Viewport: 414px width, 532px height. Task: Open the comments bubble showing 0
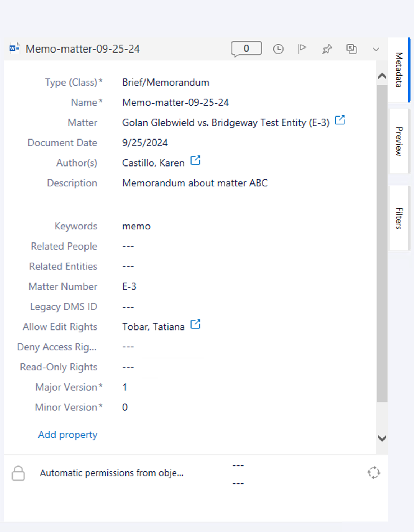click(246, 48)
